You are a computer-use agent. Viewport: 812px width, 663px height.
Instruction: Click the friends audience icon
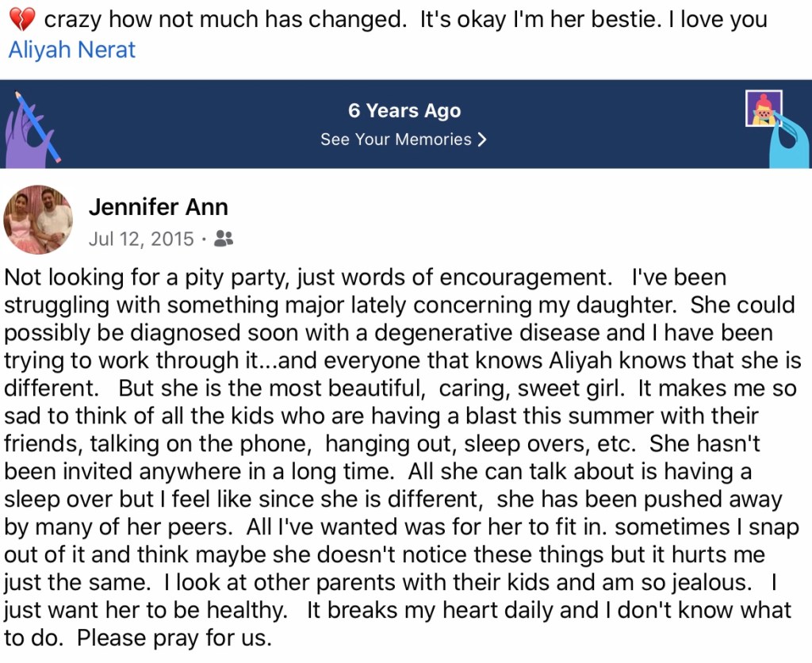click(224, 239)
